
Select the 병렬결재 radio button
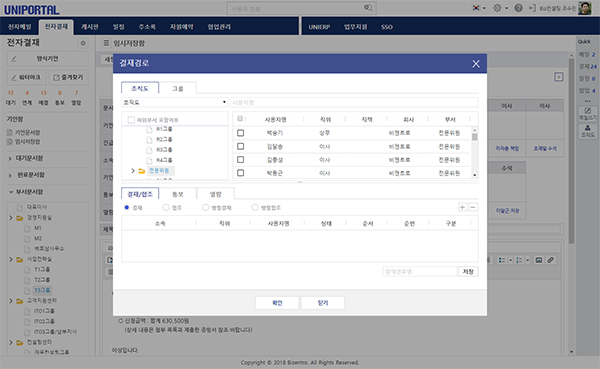coord(205,207)
